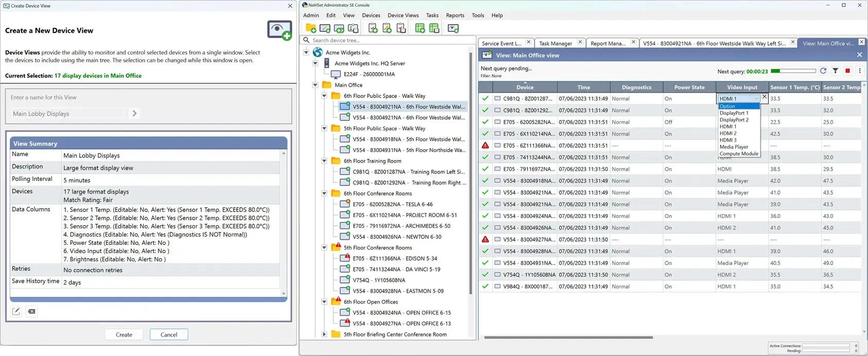The height and width of the screenshot is (356, 868).
Task: Open the three-dot more options menu
Action: 859,71
